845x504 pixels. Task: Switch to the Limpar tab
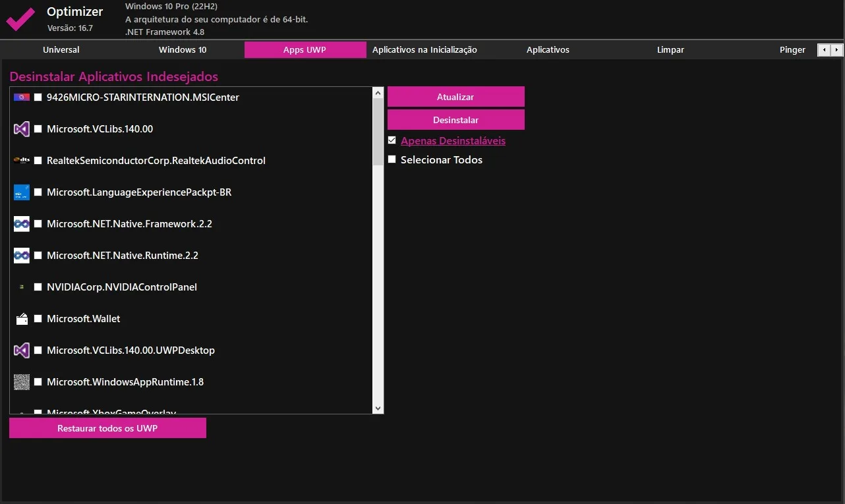pos(670,50)
